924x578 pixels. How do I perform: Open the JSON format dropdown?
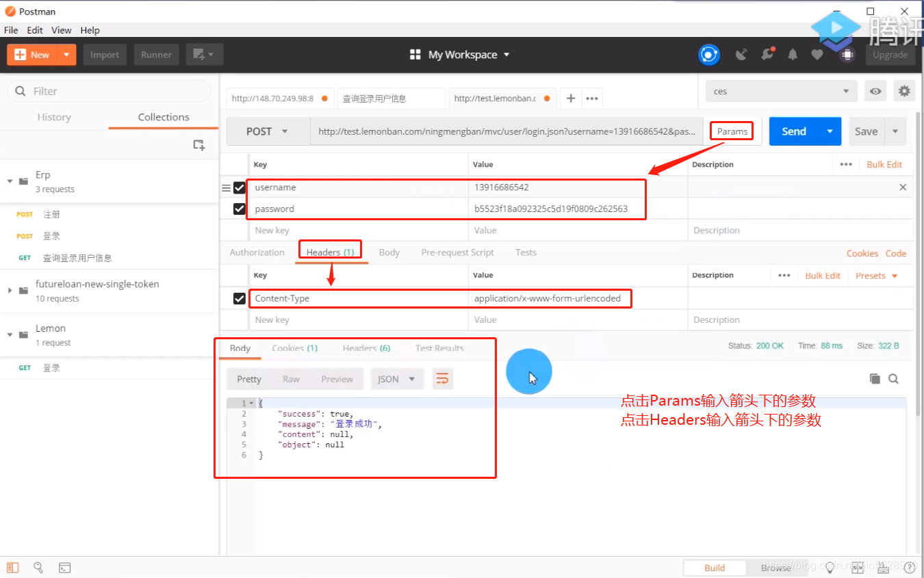397,379
